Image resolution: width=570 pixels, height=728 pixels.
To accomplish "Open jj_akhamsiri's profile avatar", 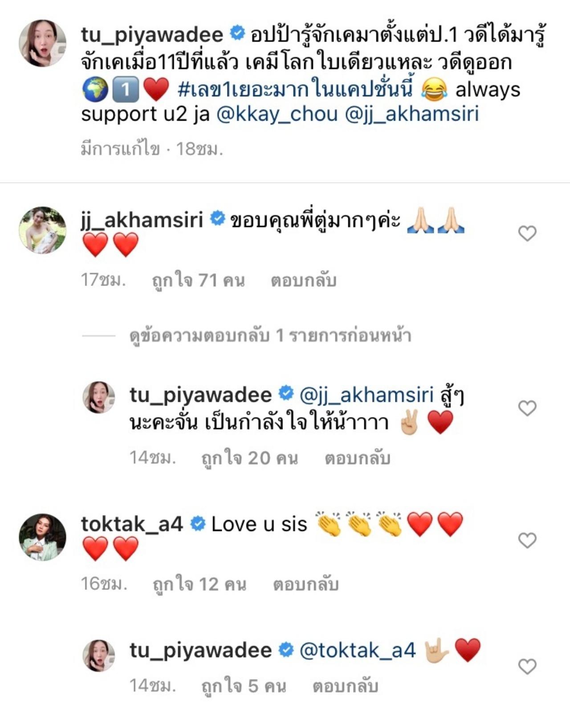I will coord(42,230).
